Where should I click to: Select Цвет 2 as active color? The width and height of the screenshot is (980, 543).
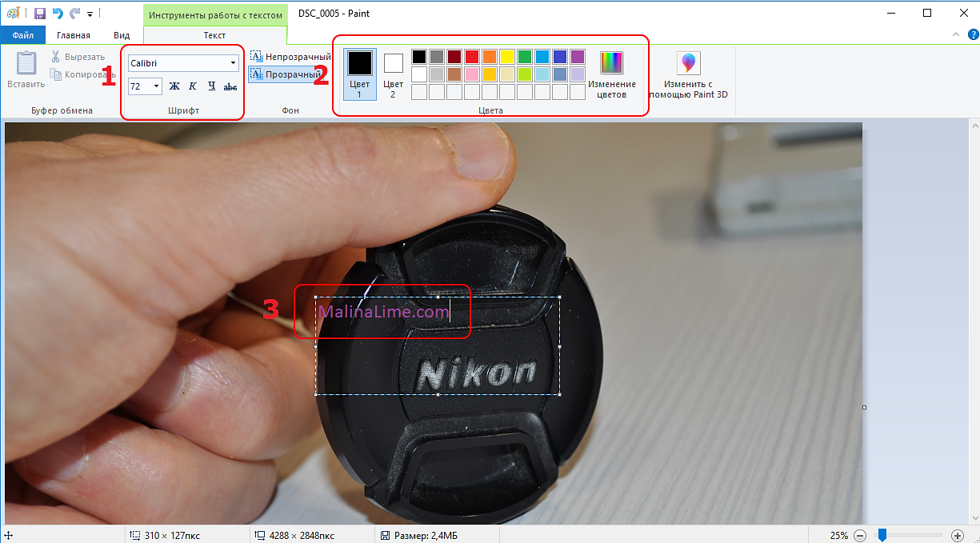point(393,74)
